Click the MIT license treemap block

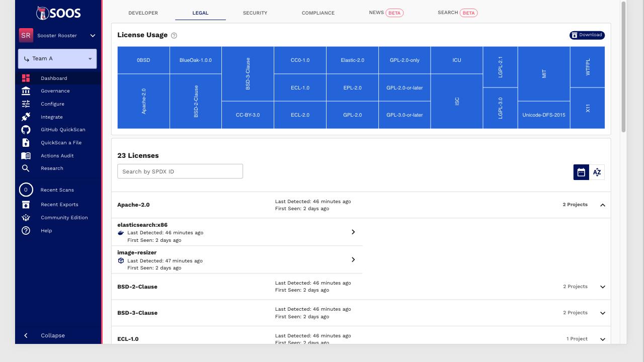click(x=544, y=74)
